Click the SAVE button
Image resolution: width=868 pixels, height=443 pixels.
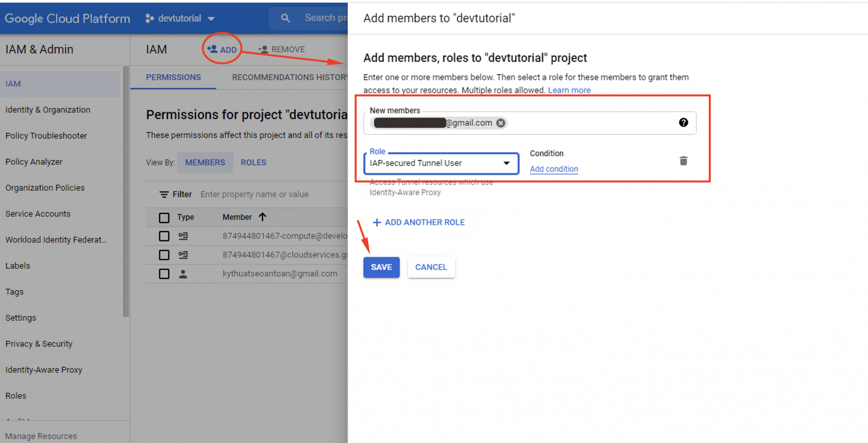pyautogui.click(x=381, y=267)
